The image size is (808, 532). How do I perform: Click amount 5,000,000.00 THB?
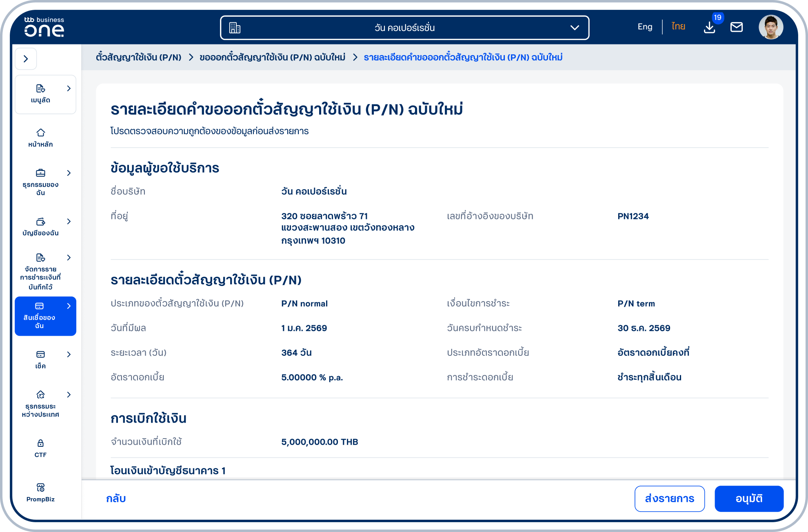point(320,442)
